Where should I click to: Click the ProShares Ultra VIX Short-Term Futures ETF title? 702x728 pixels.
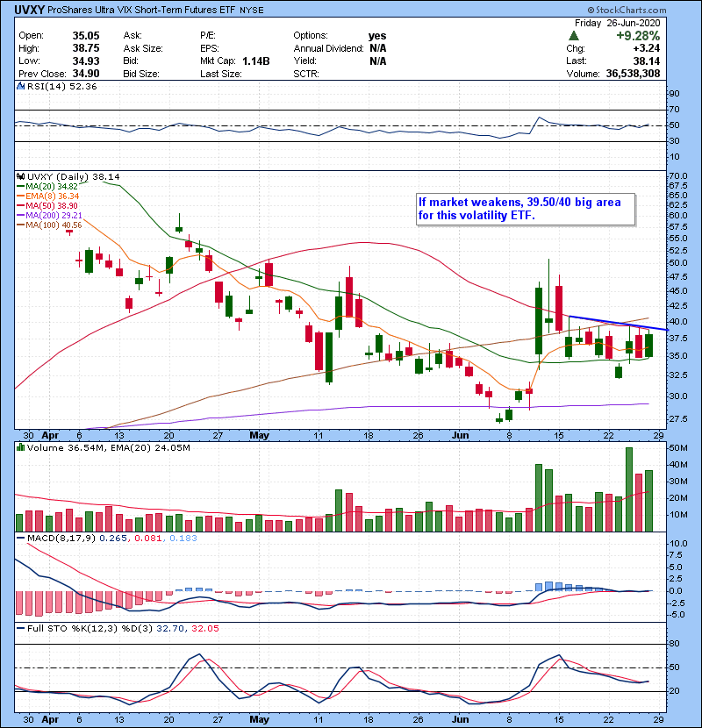coord(141,10)
